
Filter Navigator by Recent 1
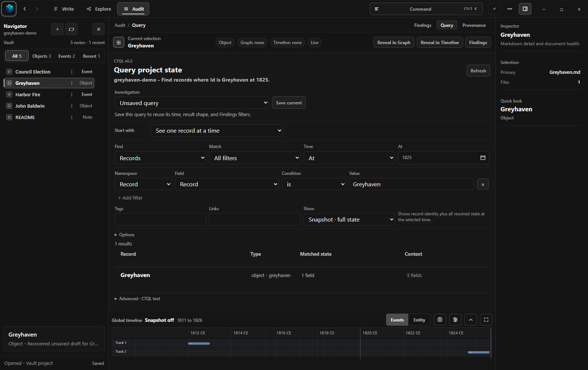click(92, 56)
